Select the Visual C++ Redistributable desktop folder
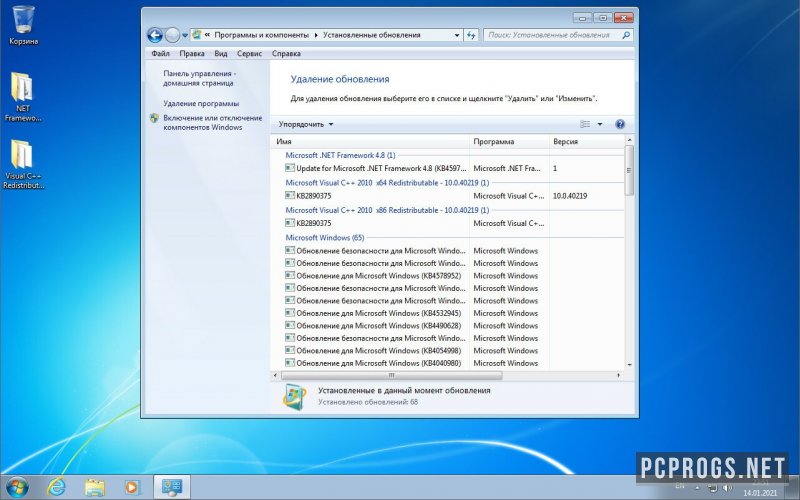Viewport: 800px width, 500px height. click(x=23, y=164)
